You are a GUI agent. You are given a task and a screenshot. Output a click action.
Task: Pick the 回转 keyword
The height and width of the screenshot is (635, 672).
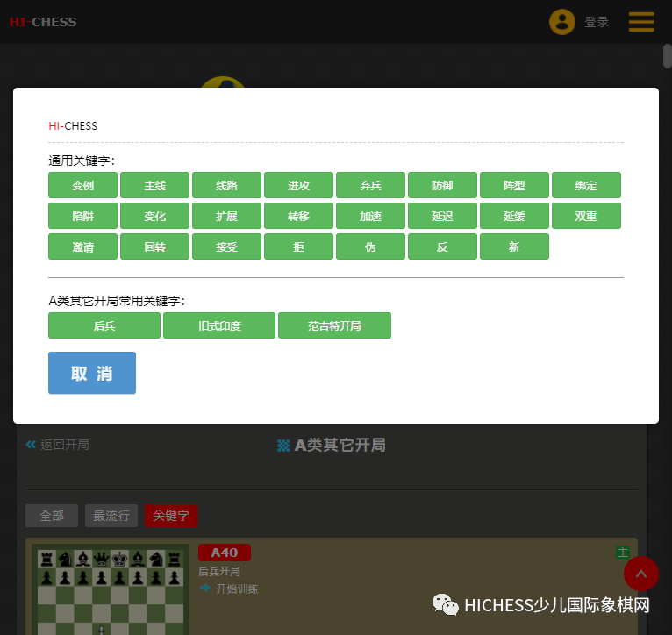click(154, 246)
